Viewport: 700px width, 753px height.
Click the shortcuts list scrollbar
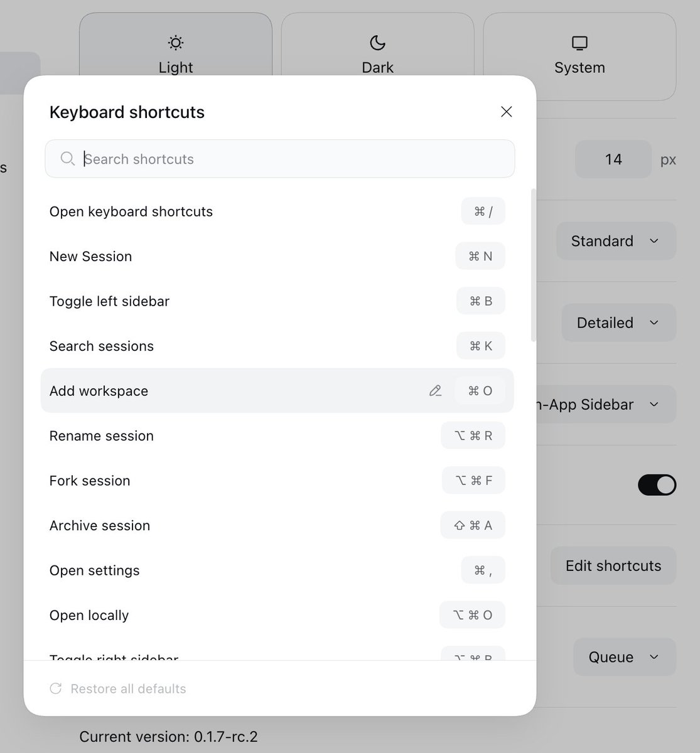coord(534,265)
